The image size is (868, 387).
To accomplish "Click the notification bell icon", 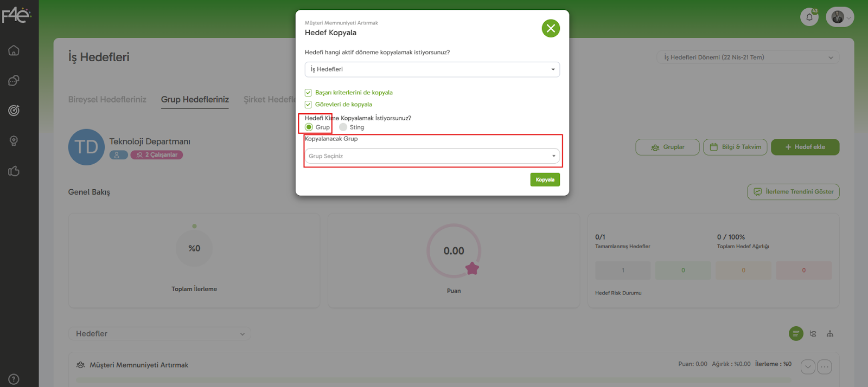I will coord(809,17).
